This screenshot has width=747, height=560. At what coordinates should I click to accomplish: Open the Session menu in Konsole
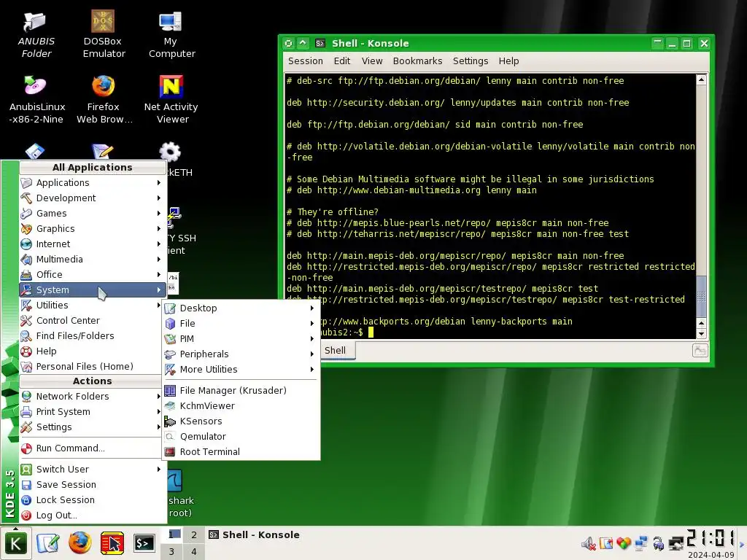306,61
